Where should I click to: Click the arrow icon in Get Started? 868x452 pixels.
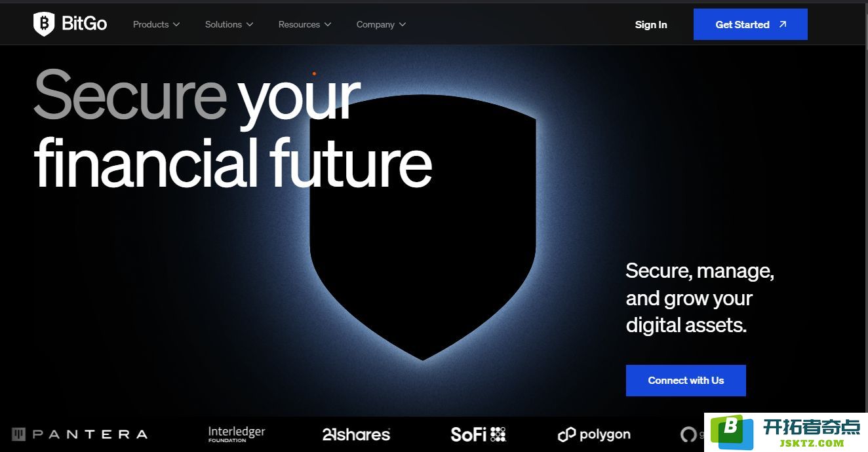(x=783, y=24)
